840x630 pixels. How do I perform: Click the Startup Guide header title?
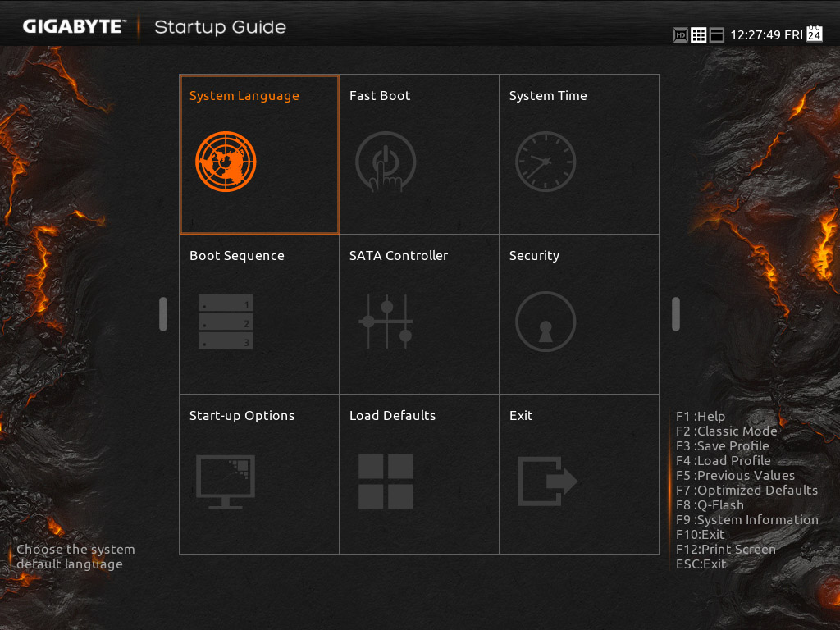tap(220, 27)
